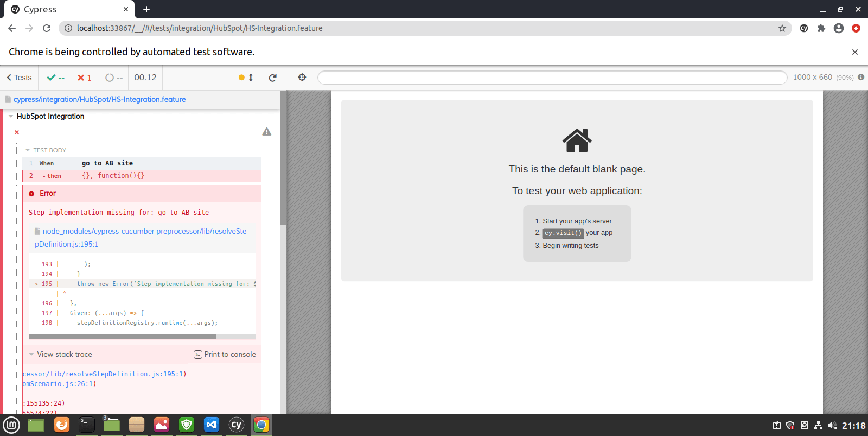The width and height of the screenshot is (868, 436).
Task: Open the Scenario.js:26:1 stack trace link
Action: (58, 384)
